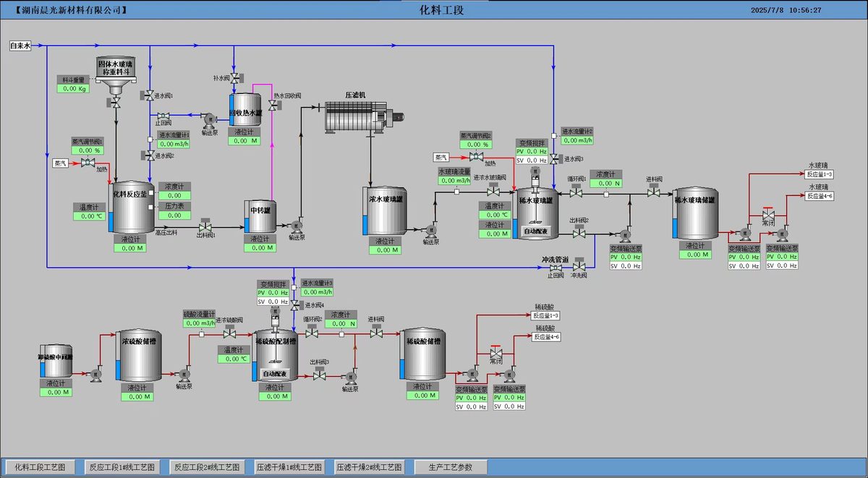The height and width of the screenshot is (478, 868).
Task: Click the 水玻璃 反应釜4~6 destination box
Action: [820, 196]
